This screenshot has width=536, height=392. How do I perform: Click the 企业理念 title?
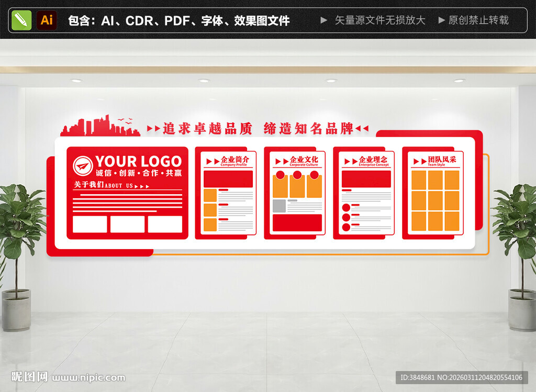pyautogui.click(x=373, y=159)
